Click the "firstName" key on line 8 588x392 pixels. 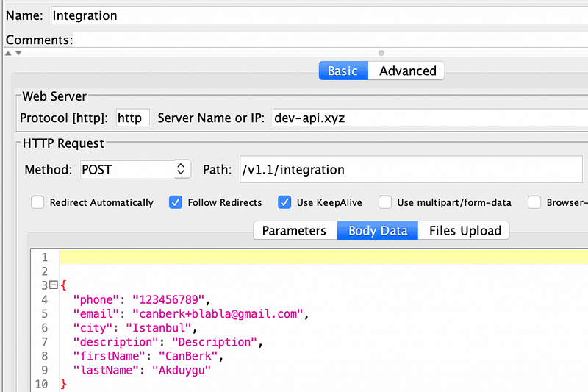[x=109, y=356]
